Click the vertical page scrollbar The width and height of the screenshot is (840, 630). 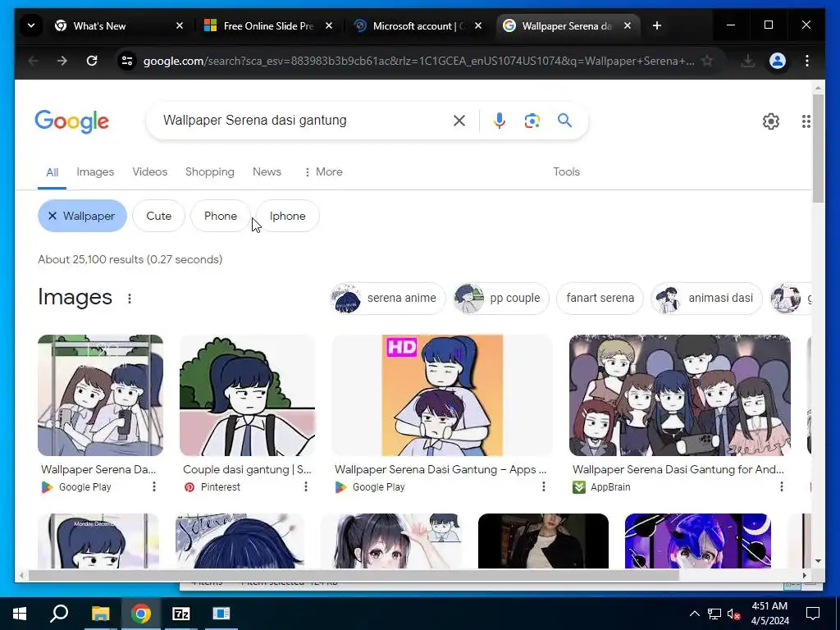point(818,148)
